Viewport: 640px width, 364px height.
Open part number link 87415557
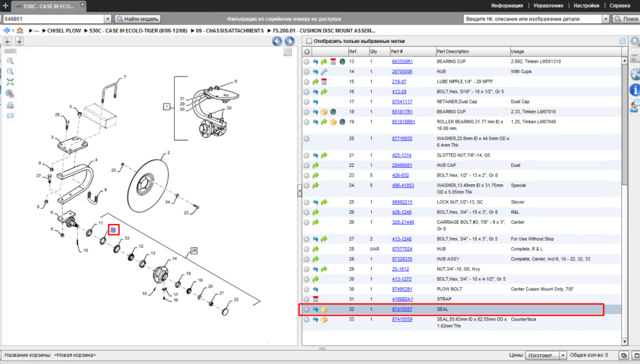point(402,310)
